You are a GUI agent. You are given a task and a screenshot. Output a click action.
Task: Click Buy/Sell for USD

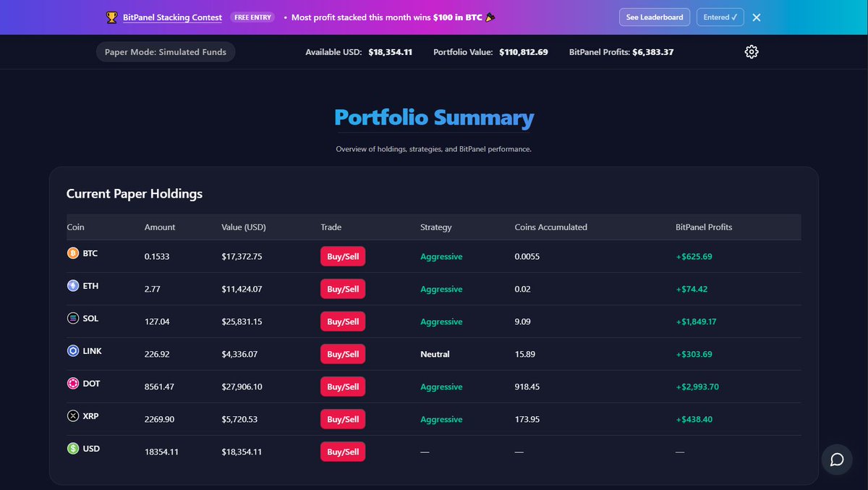point(342,451)
